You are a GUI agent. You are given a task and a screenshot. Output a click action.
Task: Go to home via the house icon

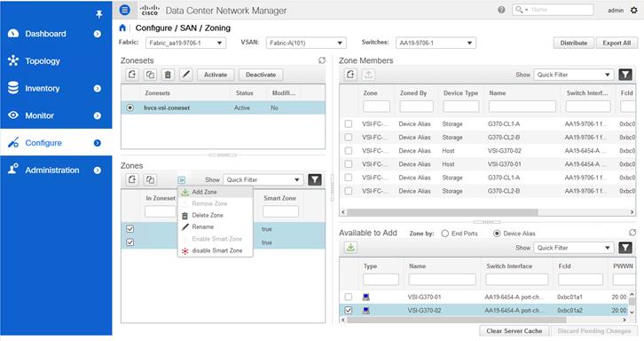pos(122,28)
